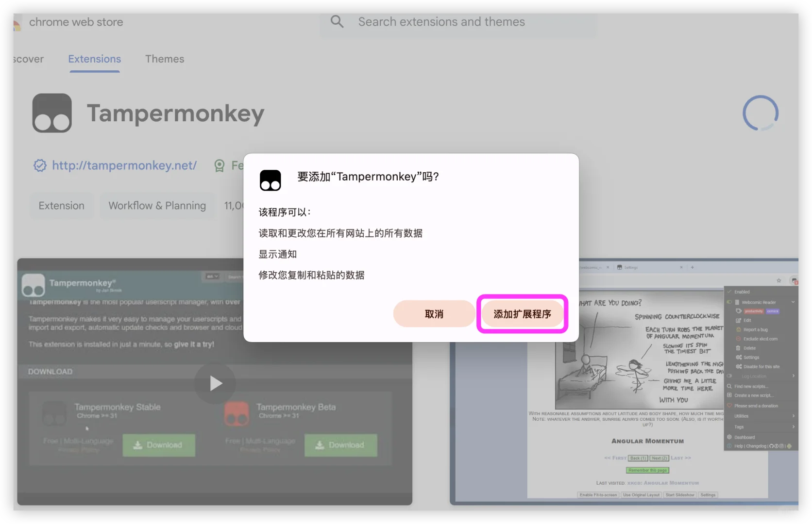Click 添加扩展程序 to add the extension
812x524 pixels.
pyautogui.click(x=522, y=314)
